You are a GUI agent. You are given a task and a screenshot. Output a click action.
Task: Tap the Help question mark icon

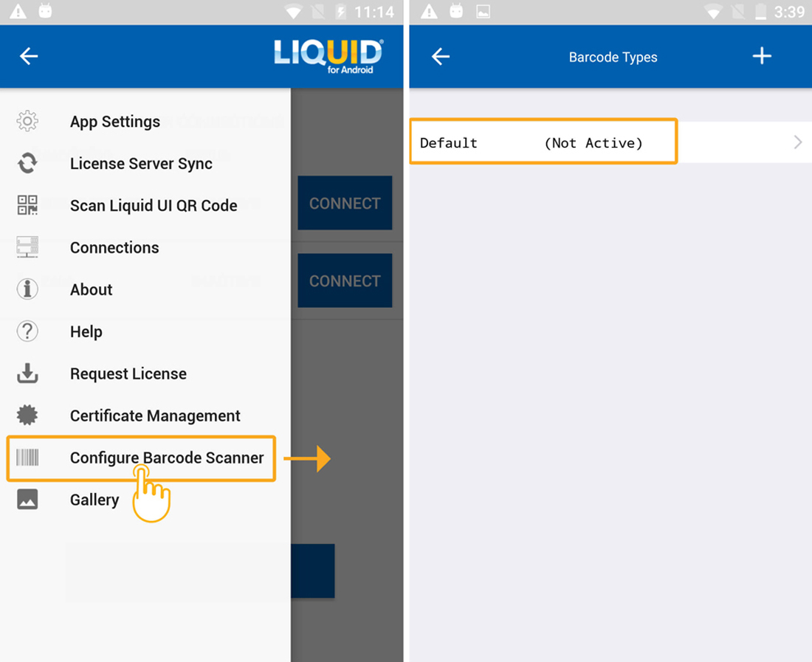(27, 331)
